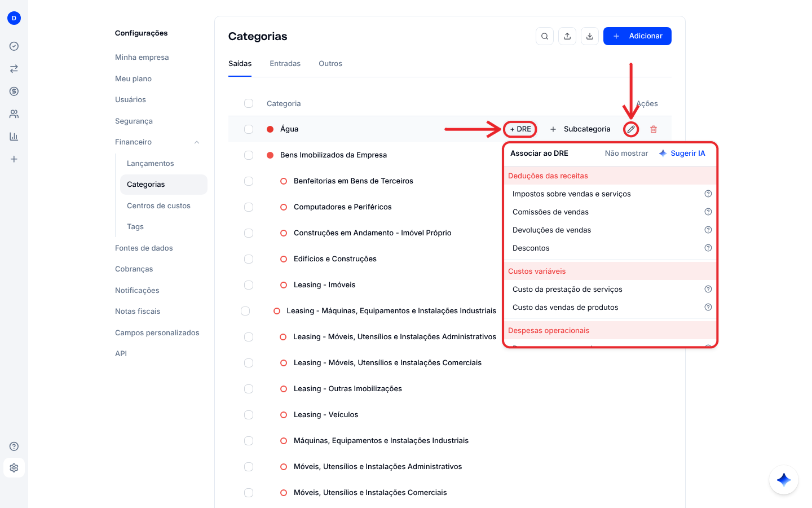Click the red dot for Bens Imobilizados
This screenshot has height=508, width=812.
pyautogui.click(x=270, y=155)
